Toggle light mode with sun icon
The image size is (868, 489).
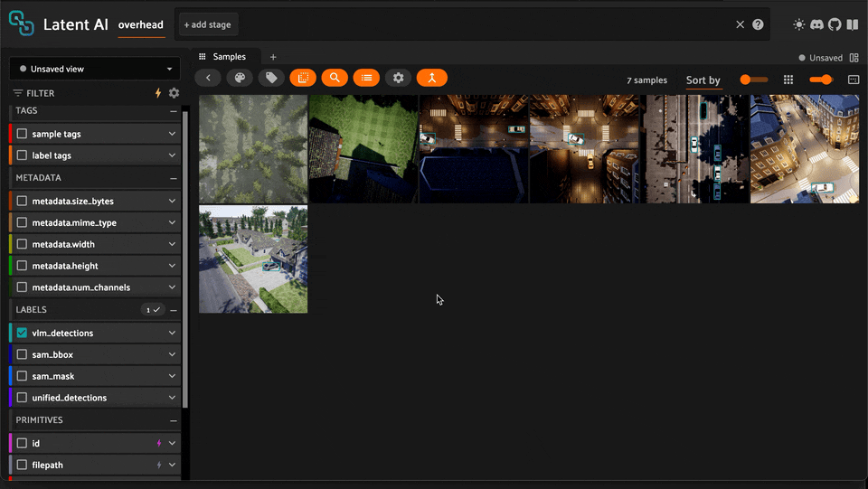pyautogui.click(x=798, y=25)
